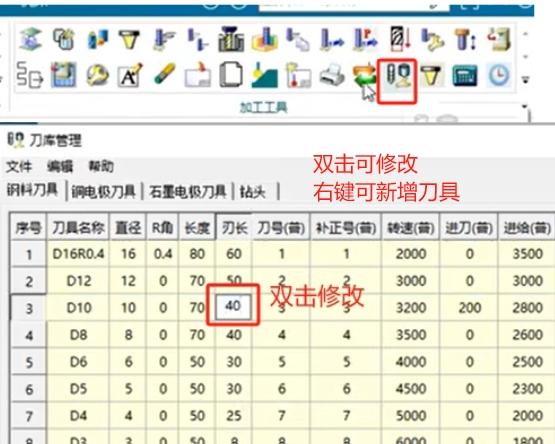This screenshot has height=444, width=555.
Task: Click the printer icon in the toolbar
Action: pos(332,75)
